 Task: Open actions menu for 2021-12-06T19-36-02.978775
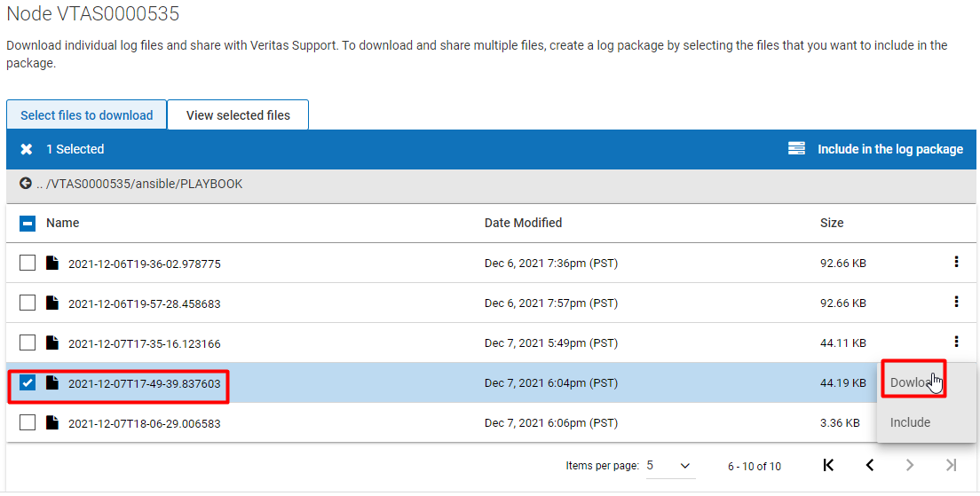pyautogui.click(x=956, y=262)
